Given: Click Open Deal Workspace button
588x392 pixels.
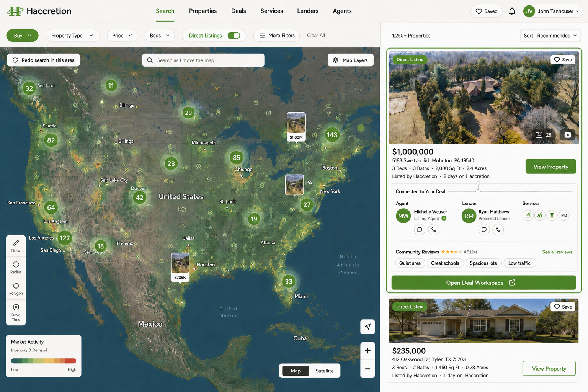Looking at the screenshot, I should coord(483,283).
